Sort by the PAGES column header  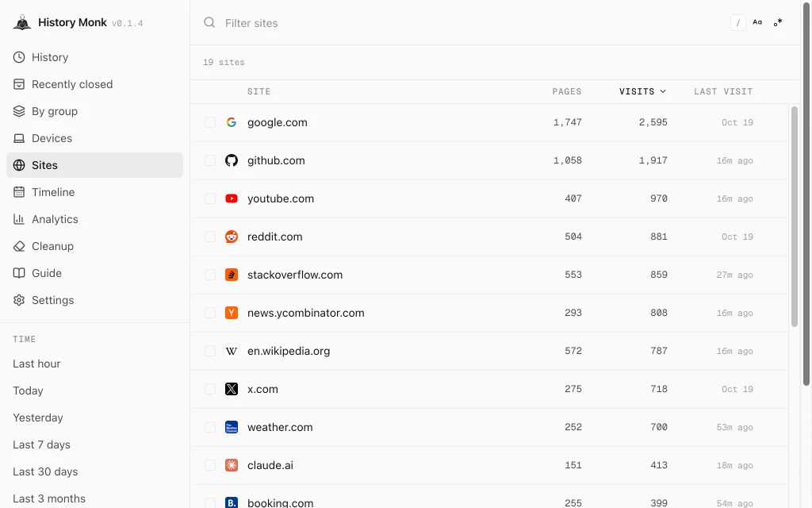point(566,91)
